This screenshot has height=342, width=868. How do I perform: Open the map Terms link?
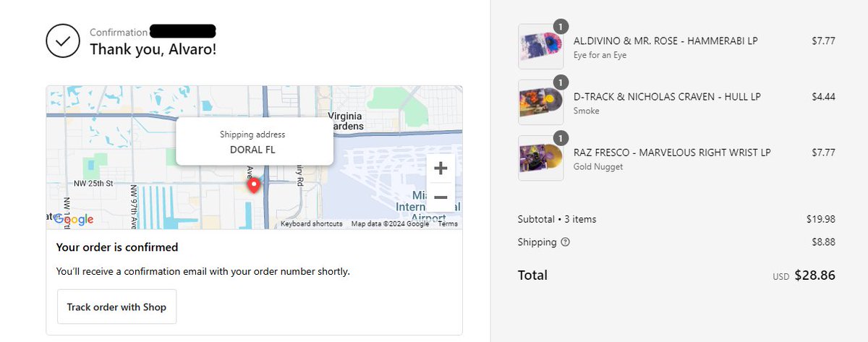(x=448, y=224)
